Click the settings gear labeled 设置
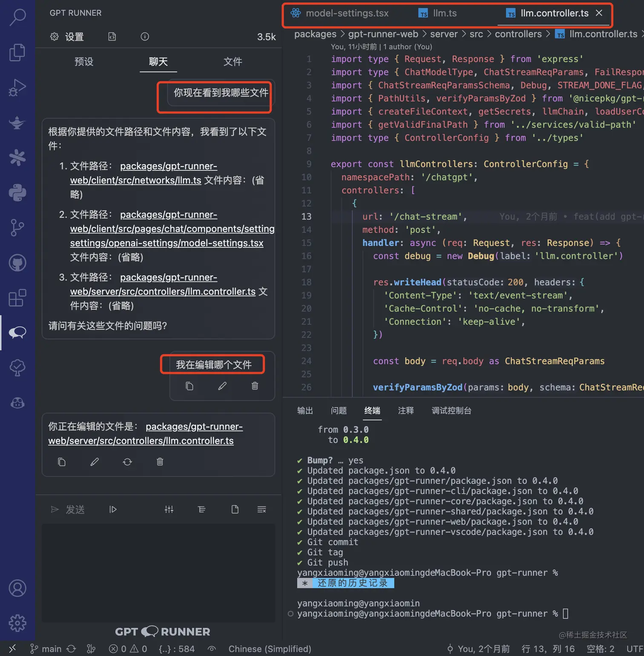The height and width of the screenshot is (656, 644). tap(67, 37)
